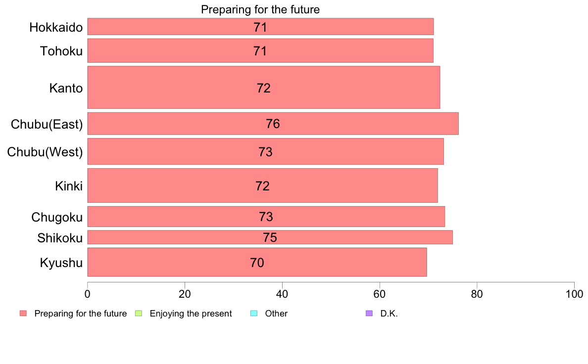Select the Tohoku bar showing 71
Screen dimensions: 588x364
tap(260, 50)
